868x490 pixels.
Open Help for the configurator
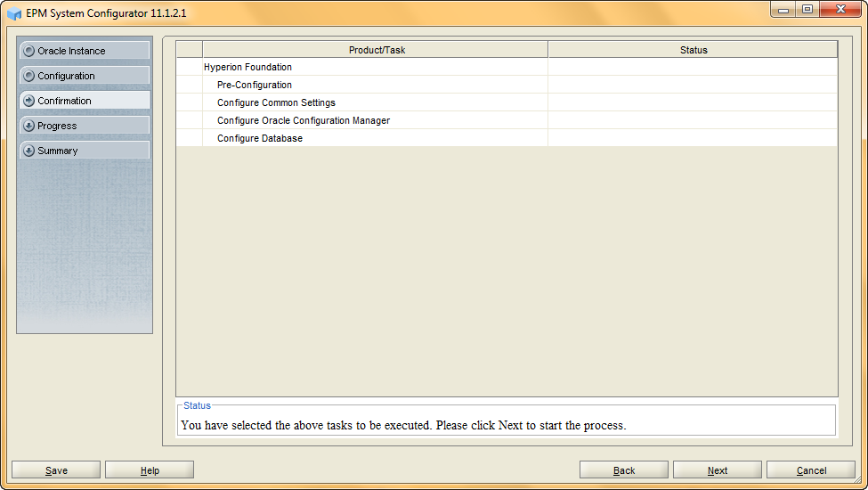pos(150,470)
